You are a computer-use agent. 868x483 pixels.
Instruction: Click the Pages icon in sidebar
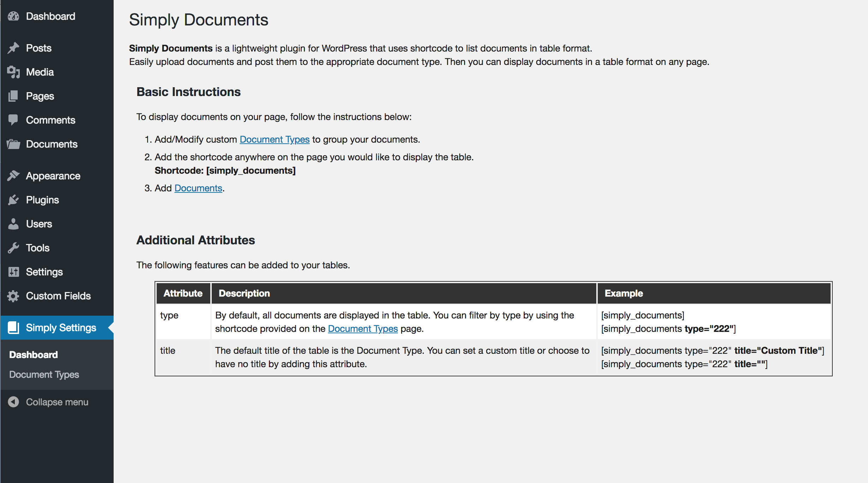tap(13, 96)
